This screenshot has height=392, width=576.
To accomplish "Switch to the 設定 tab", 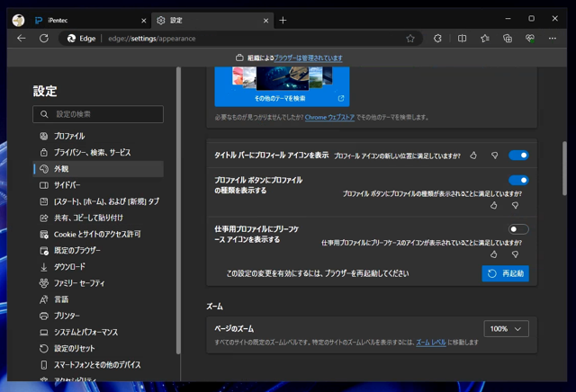I will pos(212,21).
